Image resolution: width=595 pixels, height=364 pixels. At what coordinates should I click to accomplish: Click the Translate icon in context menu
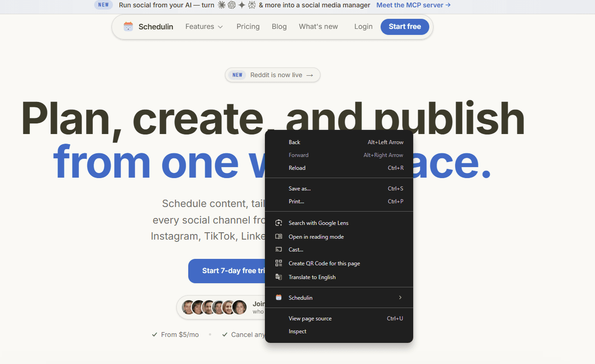(279, 277)
